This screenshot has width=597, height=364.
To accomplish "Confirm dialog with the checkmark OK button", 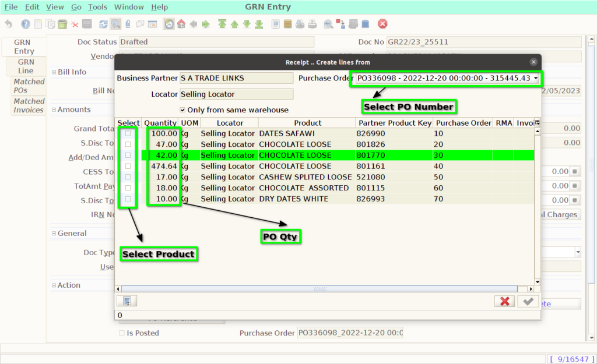I will click(x=528, y=301).
